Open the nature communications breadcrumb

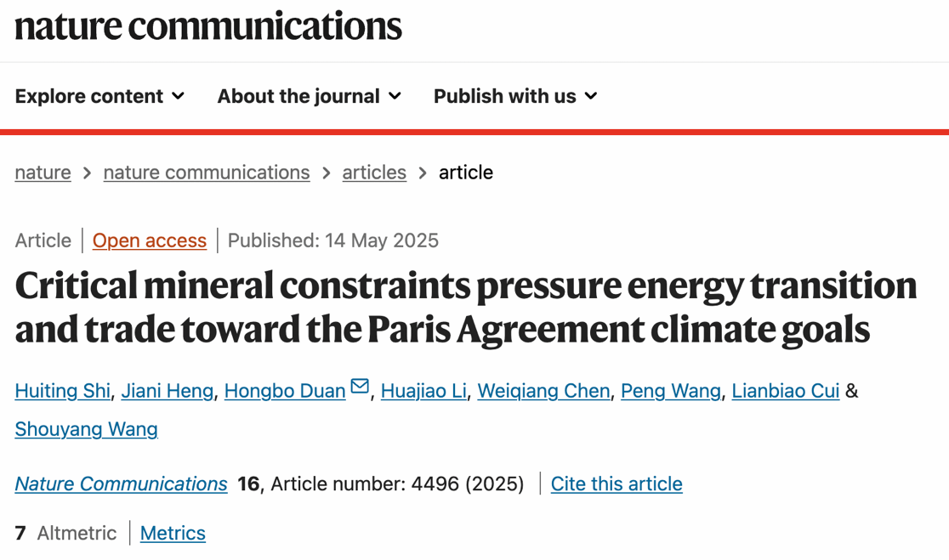coord(207,173)
